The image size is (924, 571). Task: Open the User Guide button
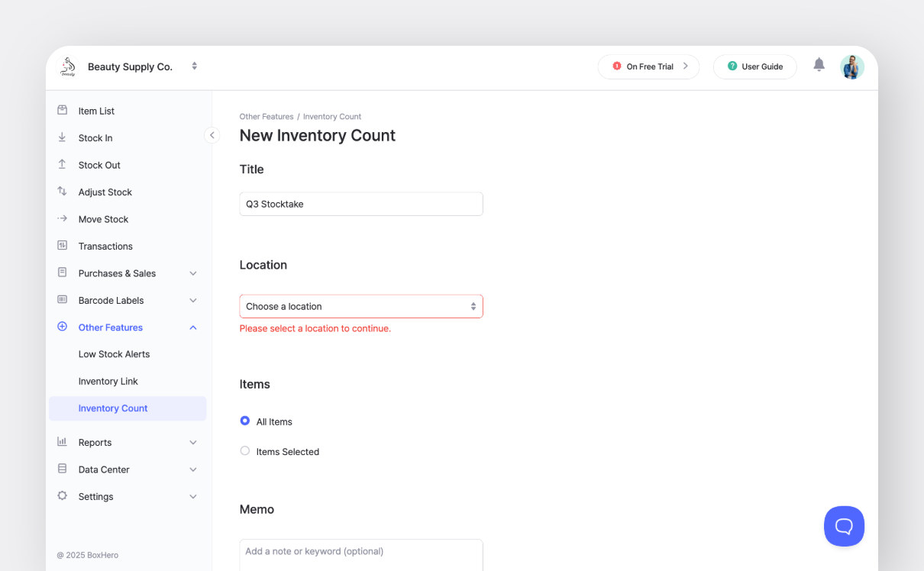tap(754, 66)
